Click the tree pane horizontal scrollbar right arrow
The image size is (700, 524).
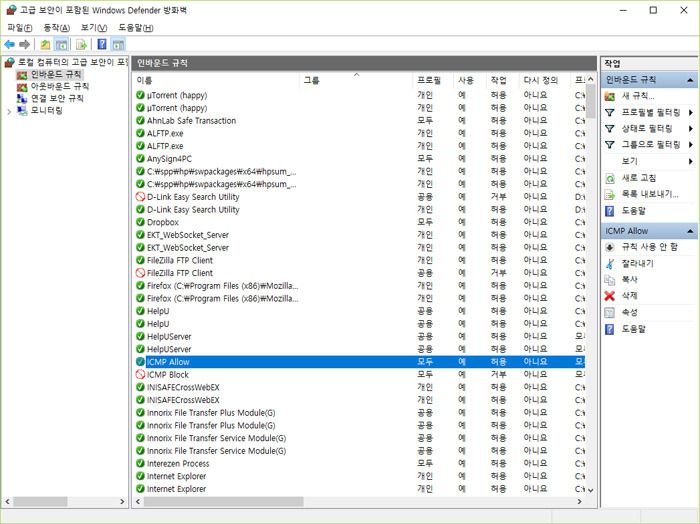coord(122,502)
